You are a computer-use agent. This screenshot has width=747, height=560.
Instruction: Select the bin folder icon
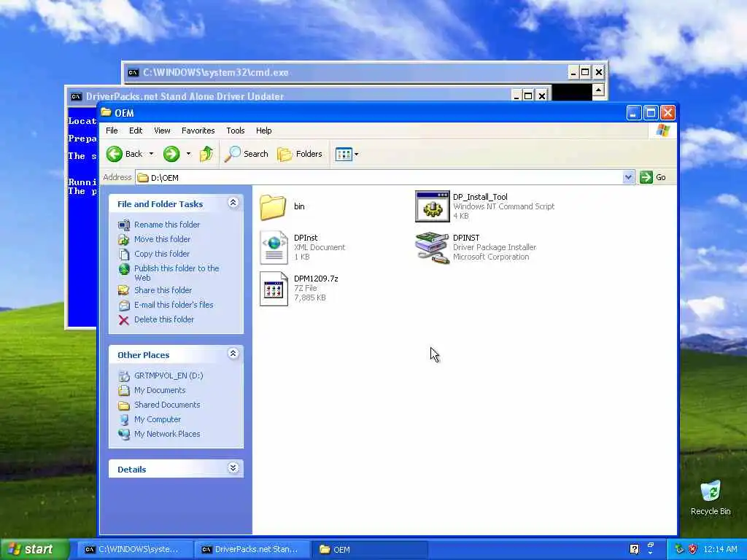273,206
